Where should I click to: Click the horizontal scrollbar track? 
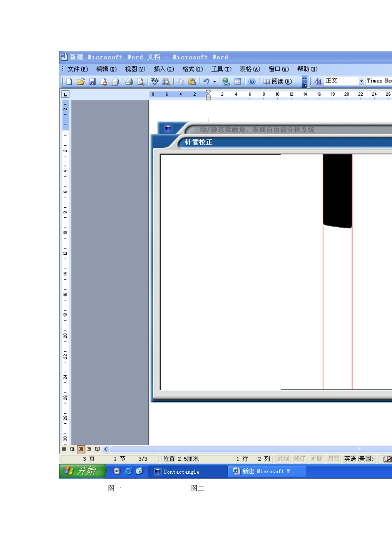[251, 449]
